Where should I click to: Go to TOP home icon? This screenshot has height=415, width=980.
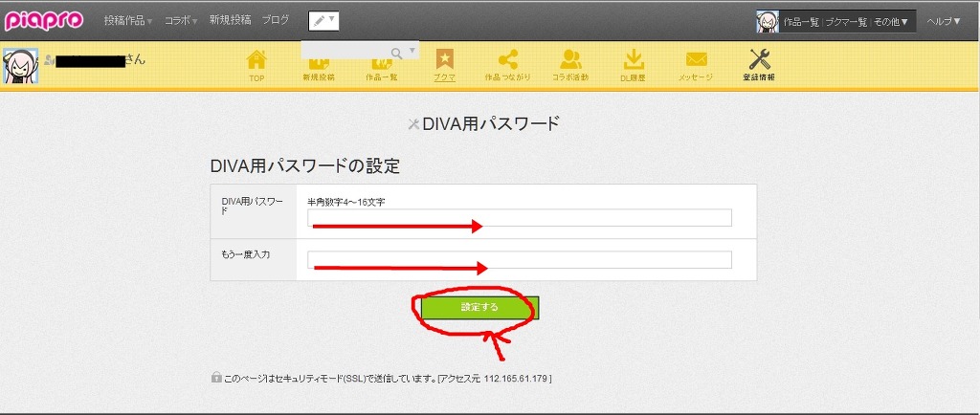256,66
